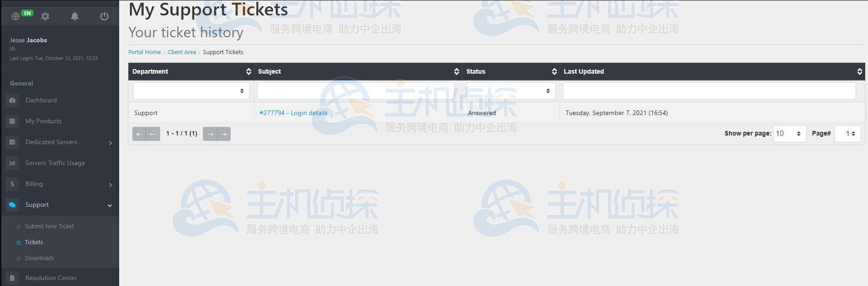Collapse the Support menu section
The height and width of the screenshot is (286, 868).
click(110, 206)
